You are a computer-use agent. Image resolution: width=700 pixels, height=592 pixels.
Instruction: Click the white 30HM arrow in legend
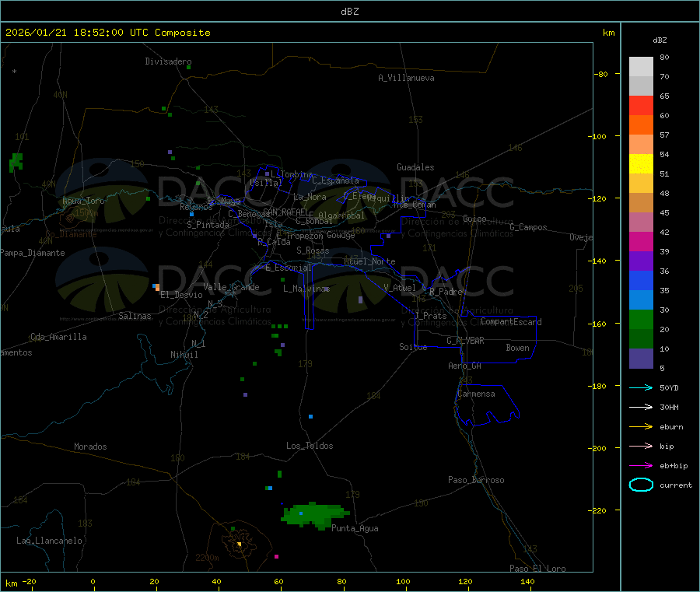tap(641, 407)
